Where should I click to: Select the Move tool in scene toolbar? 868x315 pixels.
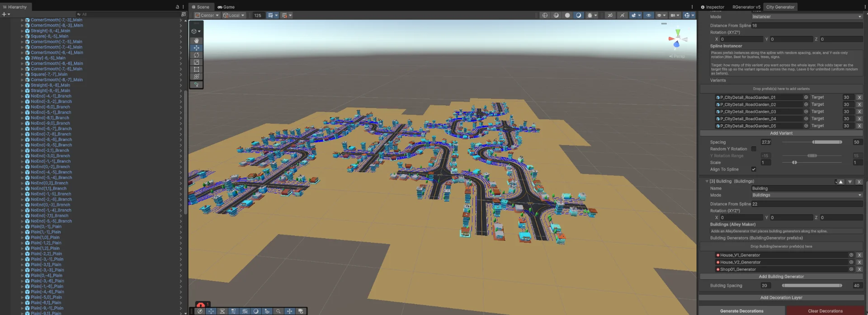coord(196,48)
